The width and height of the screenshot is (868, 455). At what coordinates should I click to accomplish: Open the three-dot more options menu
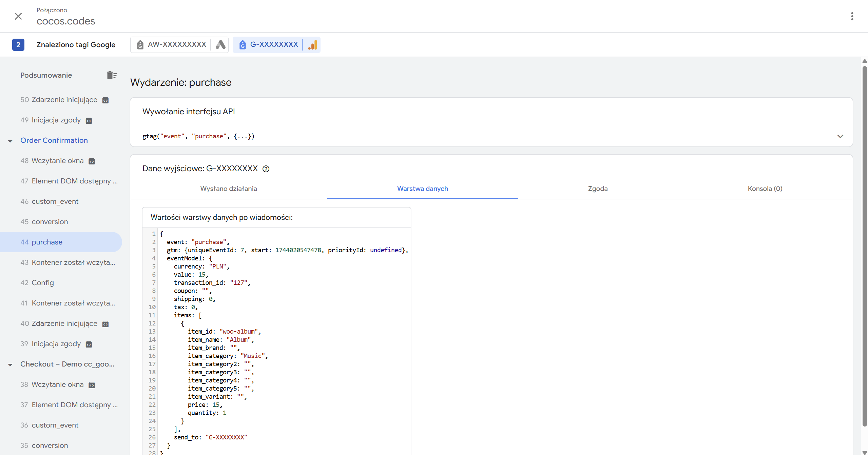[x=852, y=16]
